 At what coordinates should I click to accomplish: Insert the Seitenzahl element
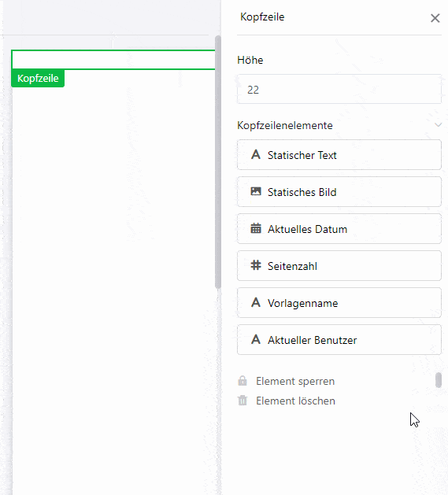339,265
